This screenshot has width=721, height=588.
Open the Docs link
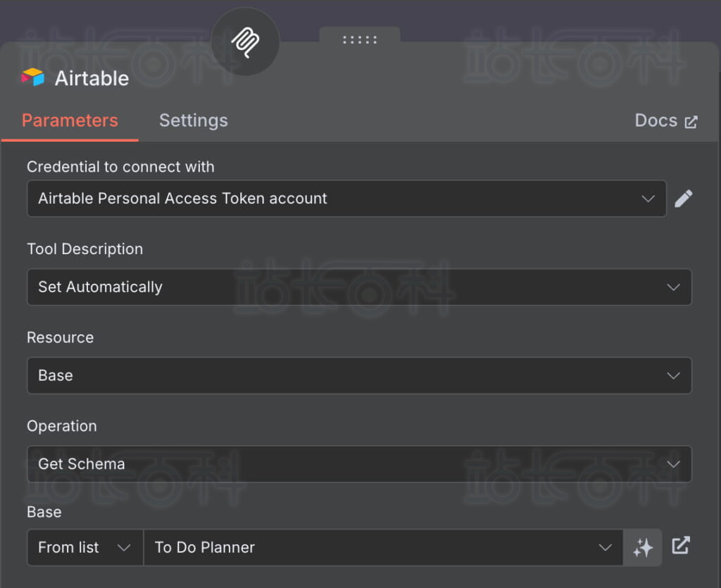656,120
